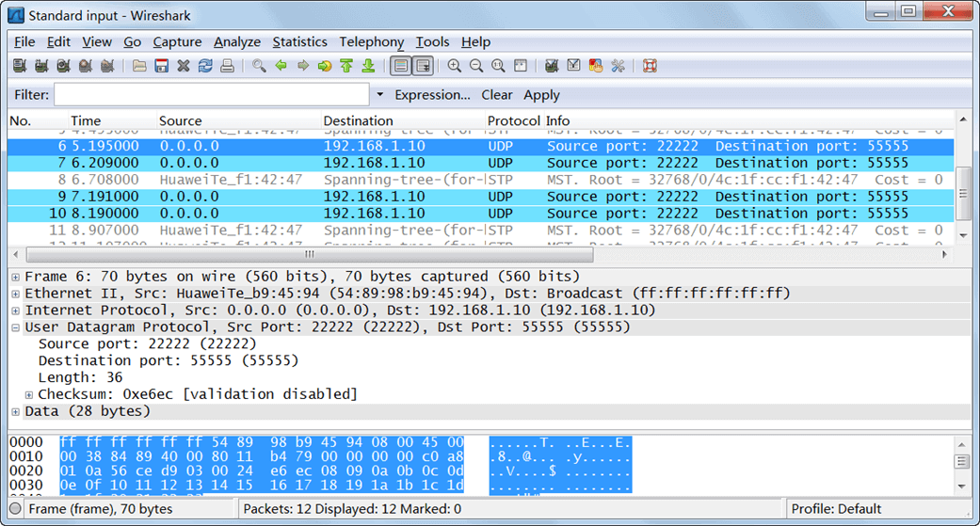Expand the Checksum 0xe6ec node
Image resolution: width=980 pixels, height=526 pixels.
point(29,395)
